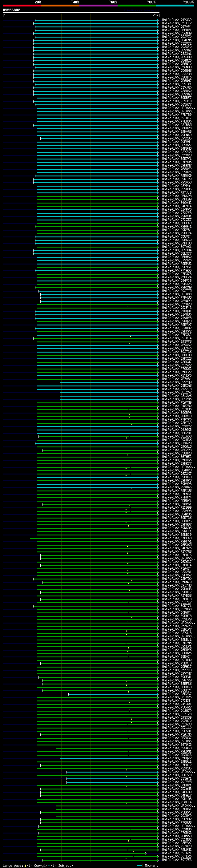Click hit label UniRef100_Q0DUX1
197x868 pixels.
click(176, 785)
